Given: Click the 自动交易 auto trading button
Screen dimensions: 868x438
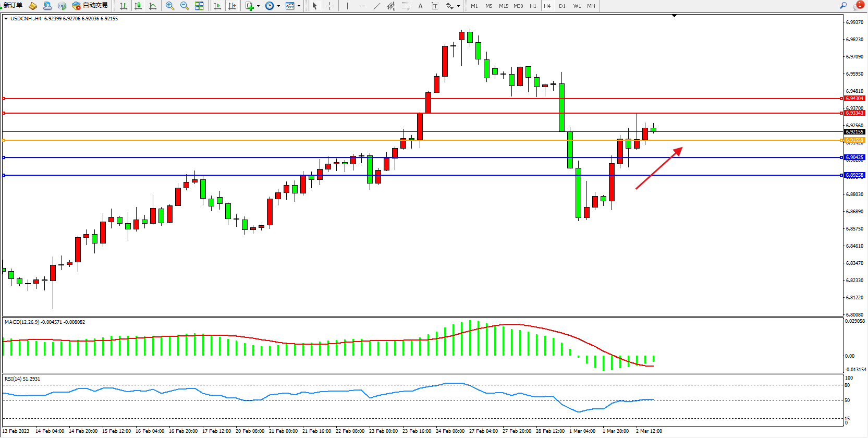Looking at the screenshot, I should [x=90, y=6].
